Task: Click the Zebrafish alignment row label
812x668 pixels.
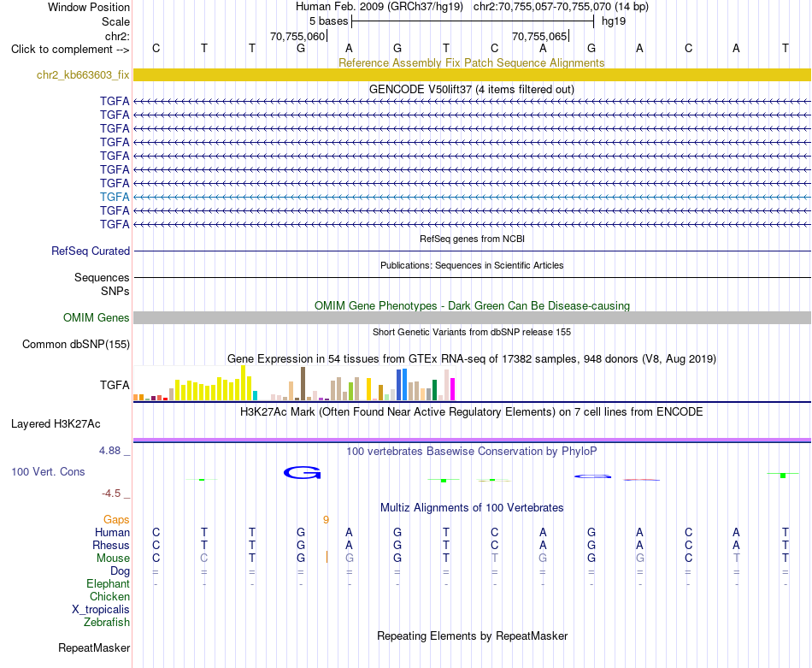Action: click(107, 623)
